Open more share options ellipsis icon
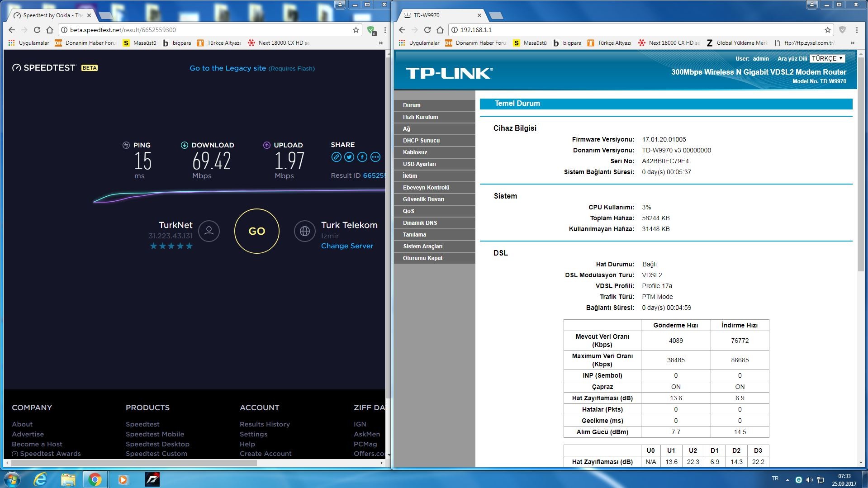The image size is (868, 488). point(375,157)
